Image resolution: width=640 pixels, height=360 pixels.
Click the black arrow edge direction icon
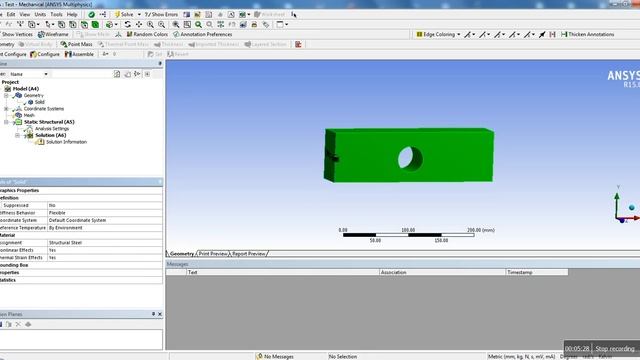(542, 34)
